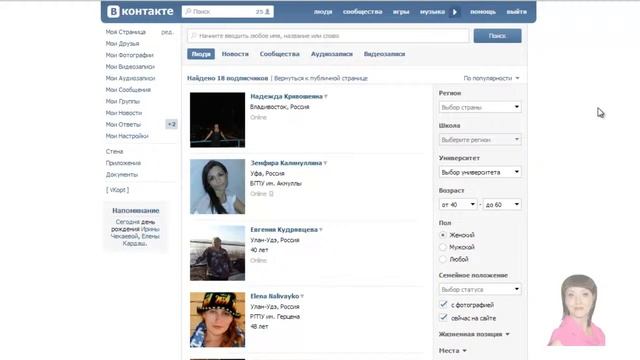The height and width of the screenshot is (360, 640).
Task: Click 'выйти' to log out
Action: pos(517,12)
